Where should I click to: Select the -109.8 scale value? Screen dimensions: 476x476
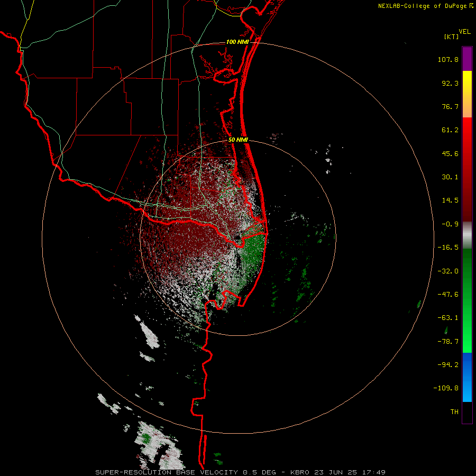coord(446,388)
